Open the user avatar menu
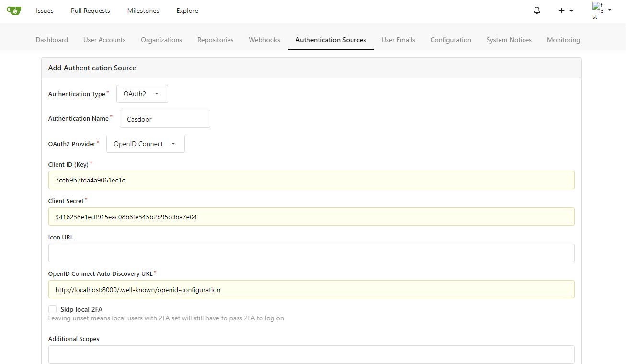 coord(597,10)
